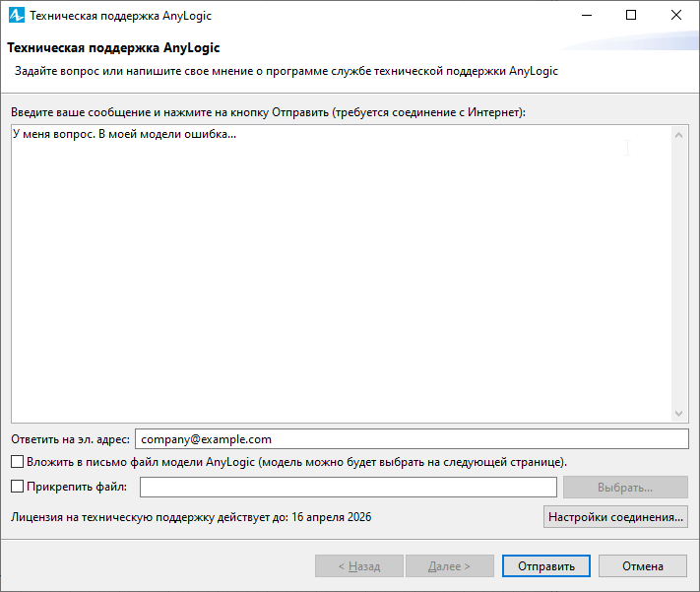Viewport: 700px width, 592px height.
Task: Click the Отправить button
Action: click(546, 566)
